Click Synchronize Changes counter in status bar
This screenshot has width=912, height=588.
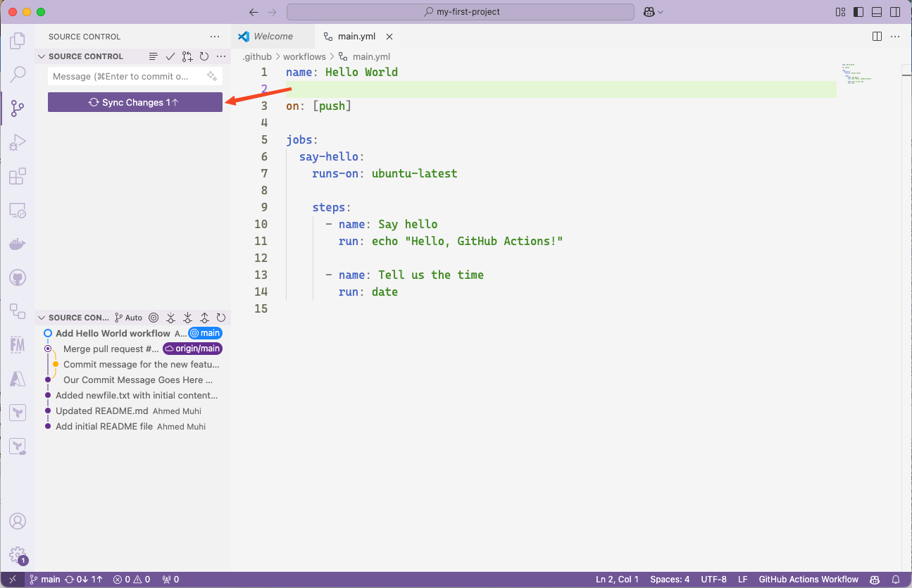pyautogui.click(x=83, y=580)
